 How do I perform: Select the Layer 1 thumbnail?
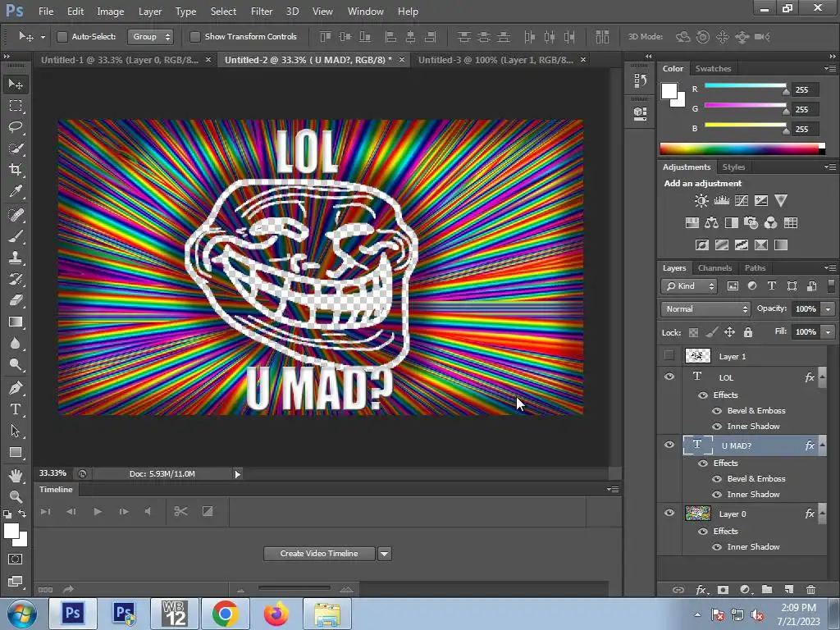coord(698,356)
